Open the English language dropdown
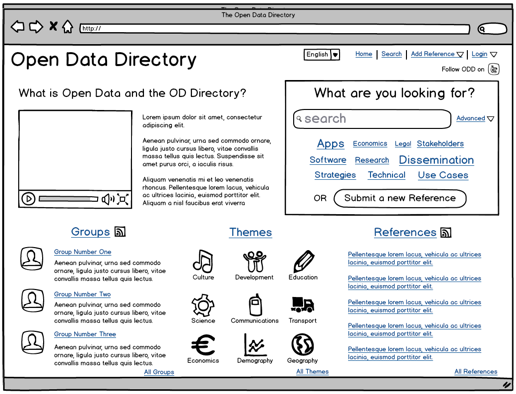The width and height of the screenshot is (516, 394). coord(321,54)
